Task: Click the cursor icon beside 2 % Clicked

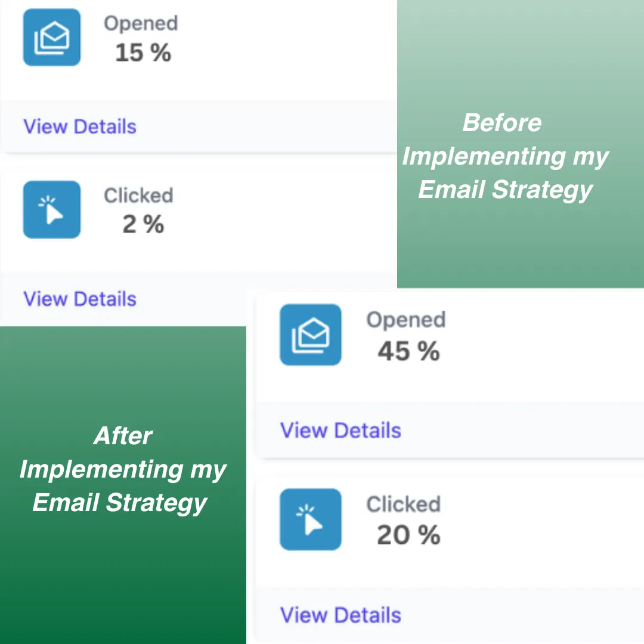Action: 52,209
